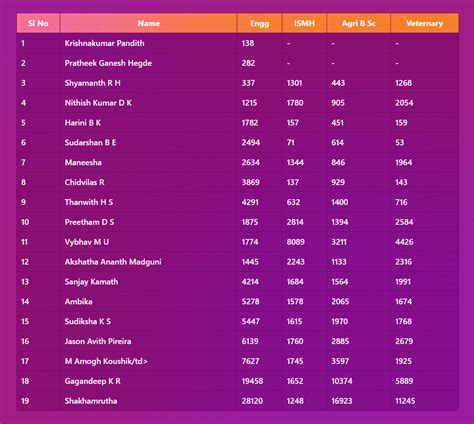Click ISMH rank 2814 for Preetham
The height and width of the screenshot is (424, 474).
click(295, 222)
